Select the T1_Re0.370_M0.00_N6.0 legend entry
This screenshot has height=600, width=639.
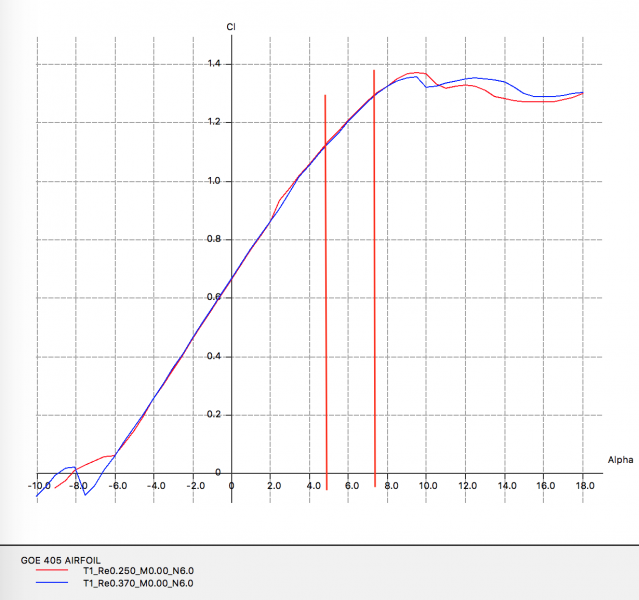[x=138, y=582]
